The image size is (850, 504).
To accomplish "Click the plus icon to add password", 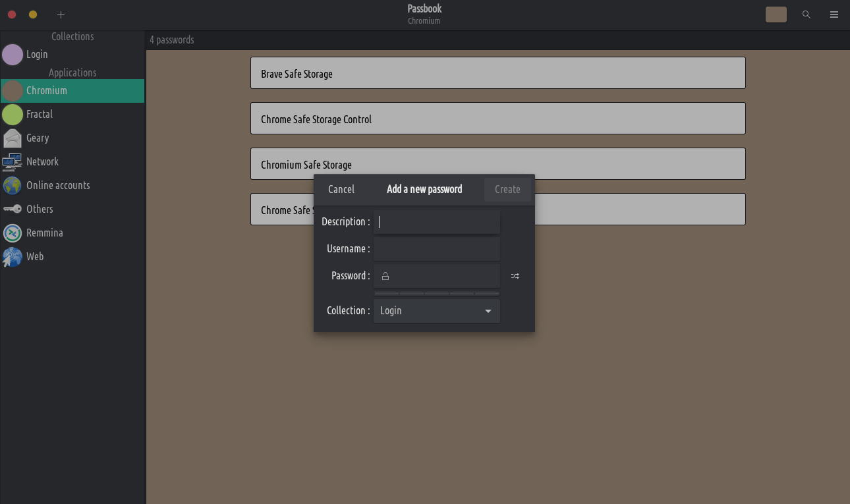I will click(x=61, y=14).
